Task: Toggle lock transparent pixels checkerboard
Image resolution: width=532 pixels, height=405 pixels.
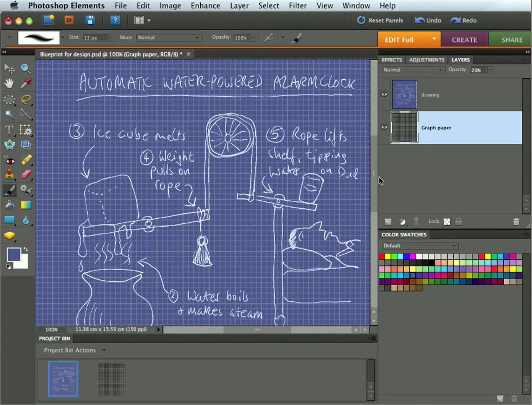Action: click(447, 222)
